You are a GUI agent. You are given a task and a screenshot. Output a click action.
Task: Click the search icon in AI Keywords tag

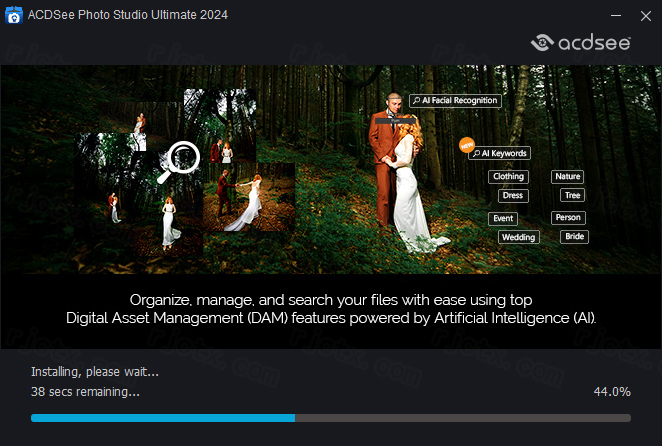(476, 154)
